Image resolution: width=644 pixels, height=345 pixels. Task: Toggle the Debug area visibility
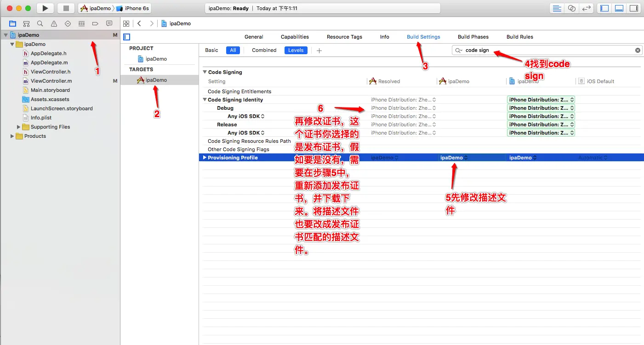point(619,8)
